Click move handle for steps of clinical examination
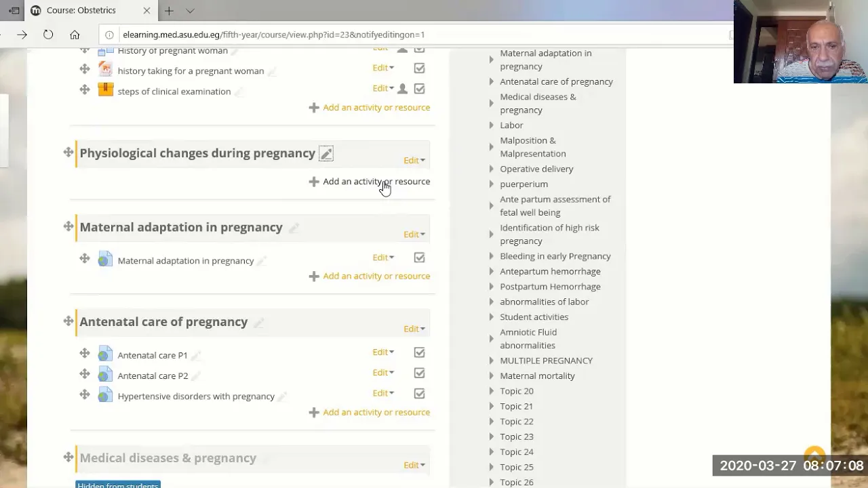Viewport: 868px width, 488px height. 85,89
